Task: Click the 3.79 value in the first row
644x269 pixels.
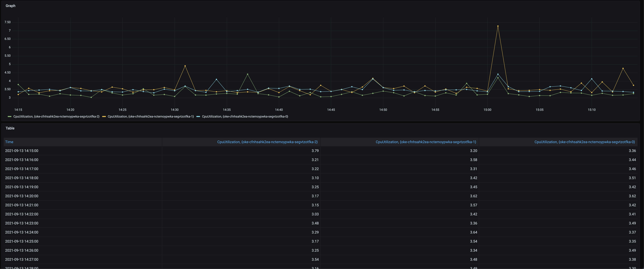Action: (315, 151)
